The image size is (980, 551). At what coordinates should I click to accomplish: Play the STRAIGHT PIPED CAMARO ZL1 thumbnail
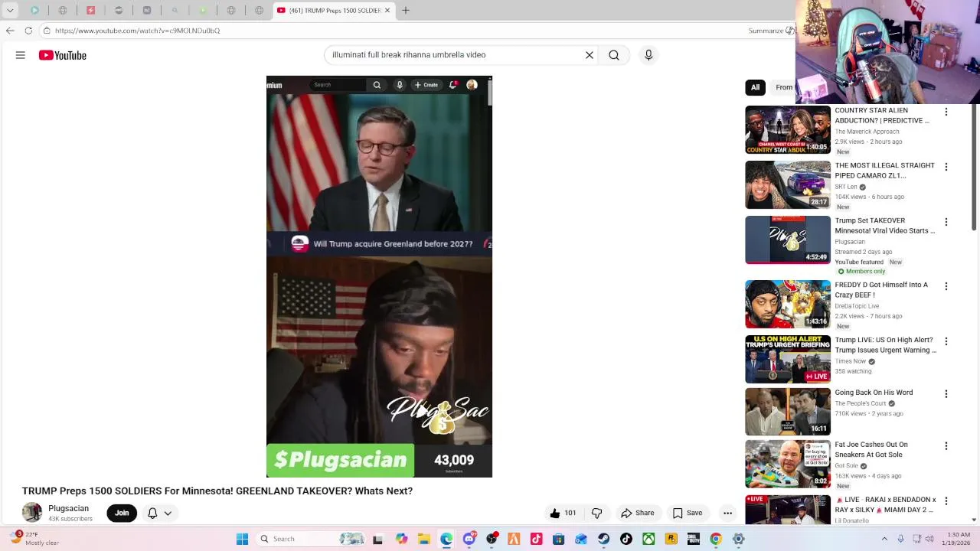click(x=788, y=184)
